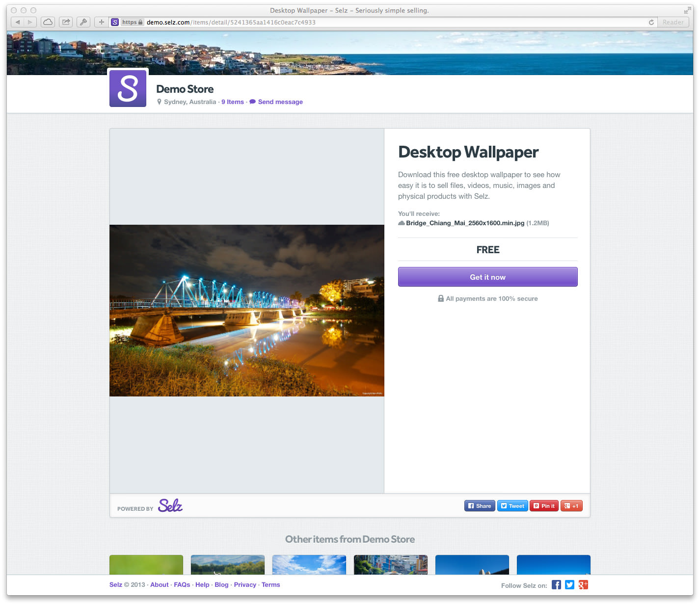700x605 pixels.
Task: Click the bridge wallpaper preview image
Action: [x=246, y=311]
